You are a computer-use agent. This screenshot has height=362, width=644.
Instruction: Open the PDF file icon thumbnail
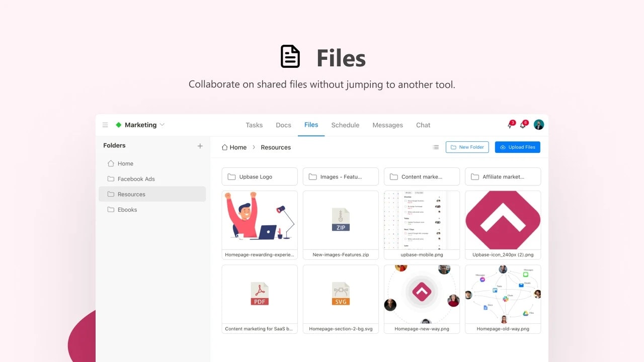click(x=260, y=294)
